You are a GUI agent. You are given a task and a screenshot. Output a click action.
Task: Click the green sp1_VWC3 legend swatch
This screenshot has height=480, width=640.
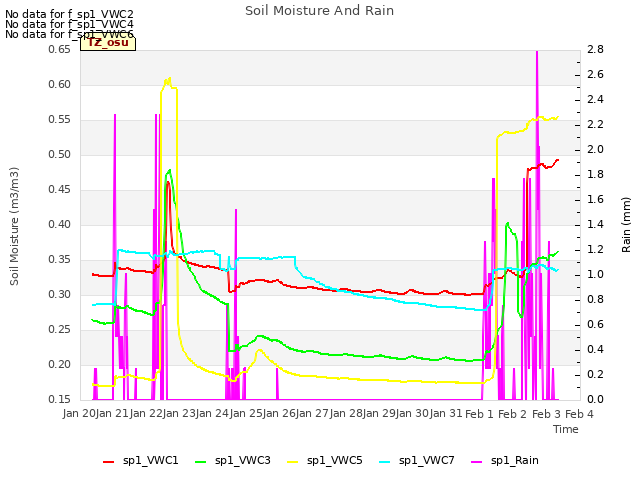coord(201,462)
